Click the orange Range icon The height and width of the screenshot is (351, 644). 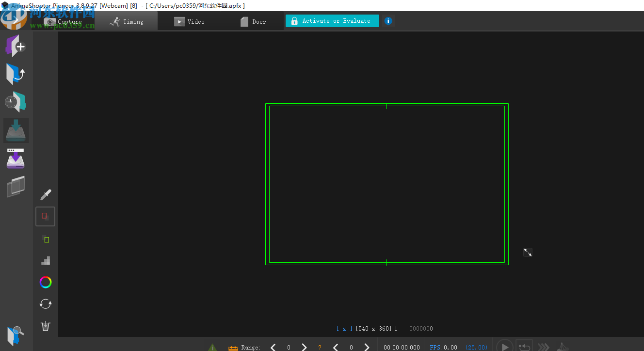point(233,348)
